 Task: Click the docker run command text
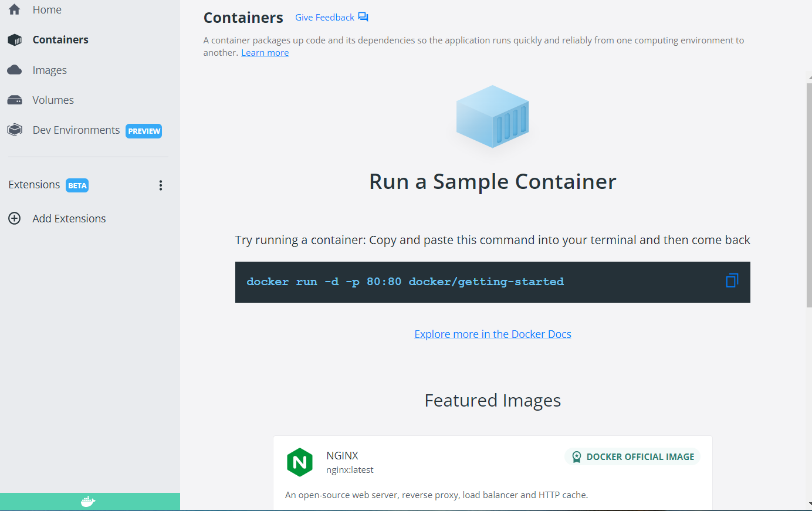pos(405,282)
